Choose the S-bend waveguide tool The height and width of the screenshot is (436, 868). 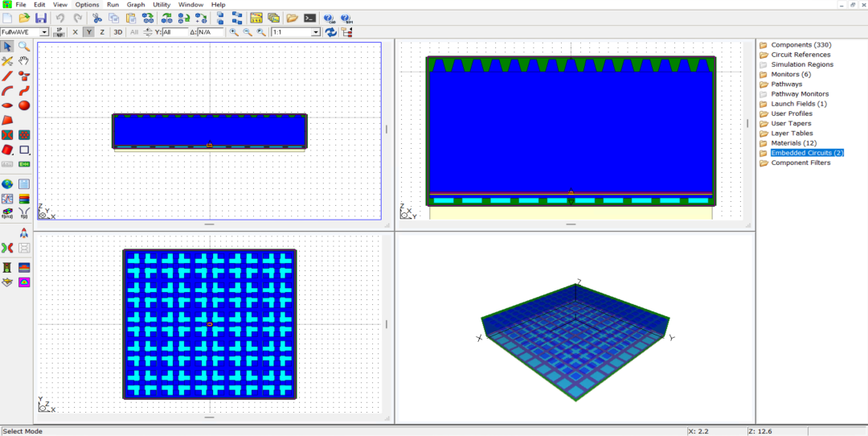point(24,91)
